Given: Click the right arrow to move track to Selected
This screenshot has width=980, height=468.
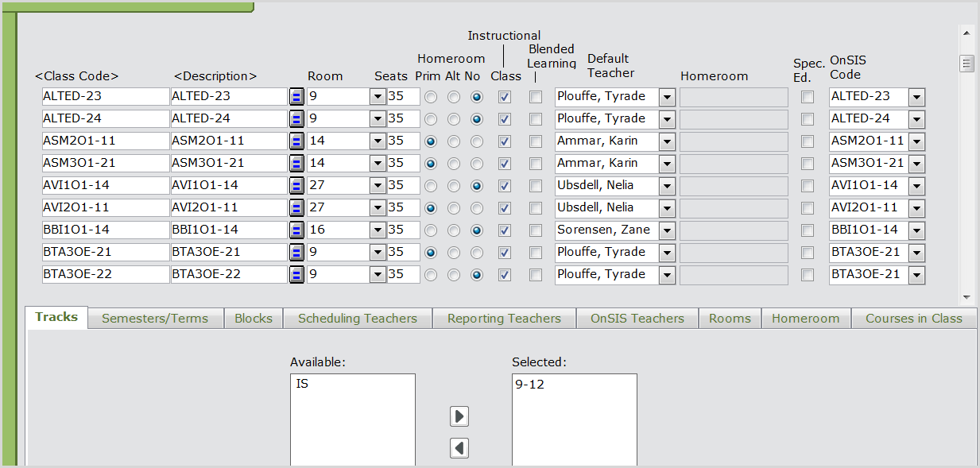Looking at the screenshot, I should click(x=459, y=416).
